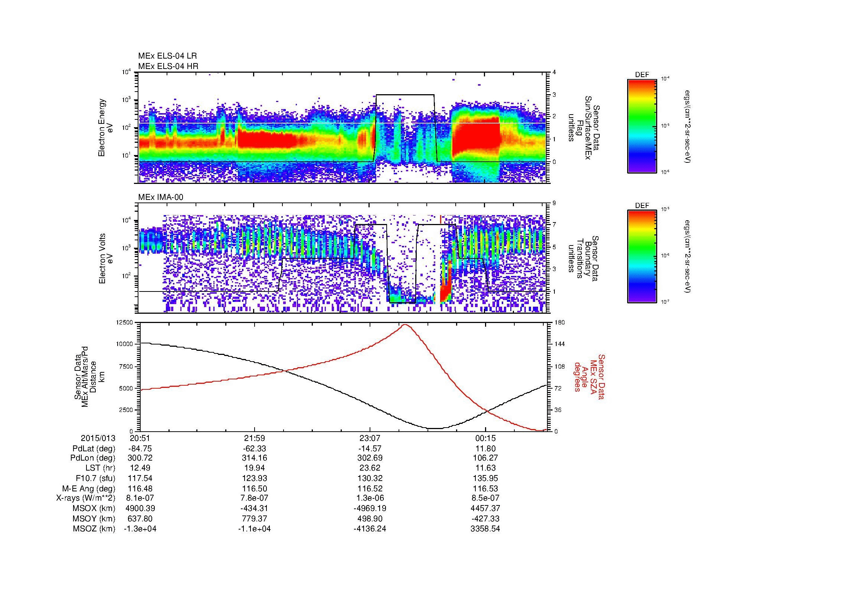
Task: Click the time tick '23:07'
Action: [x=370, y=438]
